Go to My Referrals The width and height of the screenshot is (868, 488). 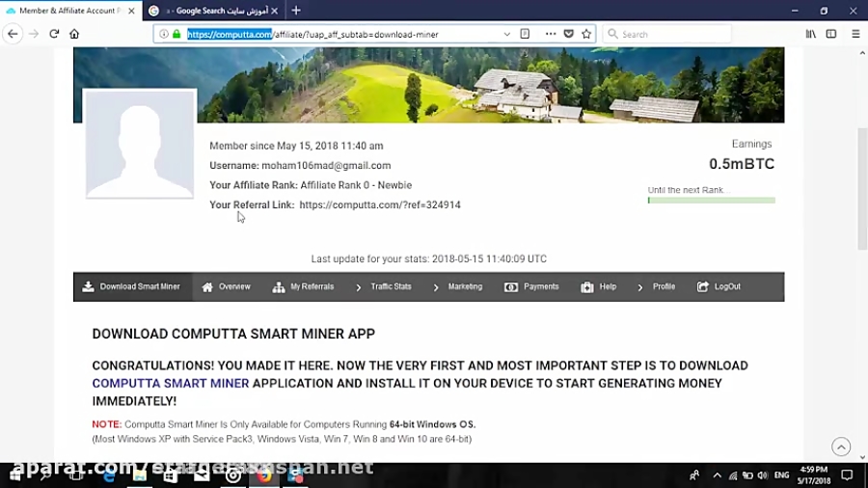[x=303, y=286]
